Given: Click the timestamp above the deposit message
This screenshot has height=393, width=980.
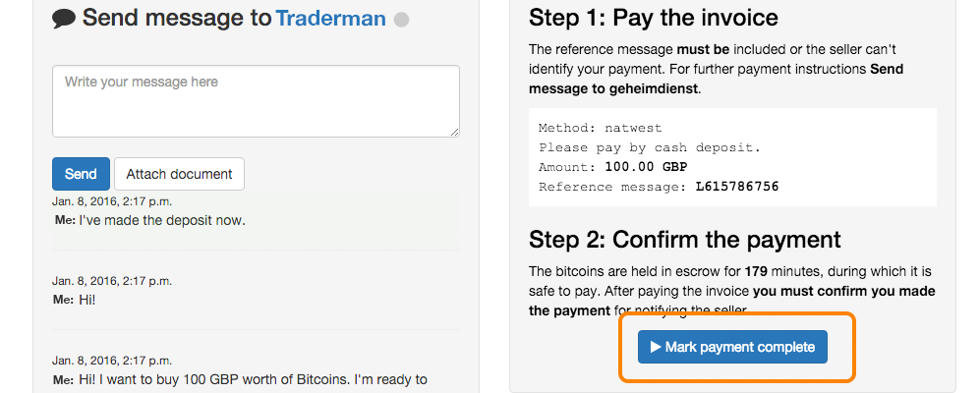Looking at the screenshot, I should point(112,201).
